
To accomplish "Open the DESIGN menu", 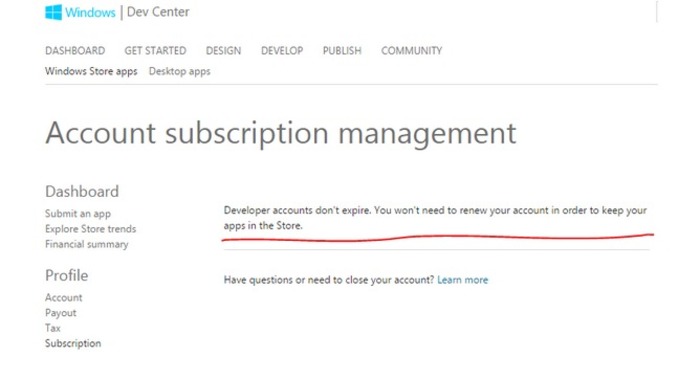I will [x=223, y=50].
